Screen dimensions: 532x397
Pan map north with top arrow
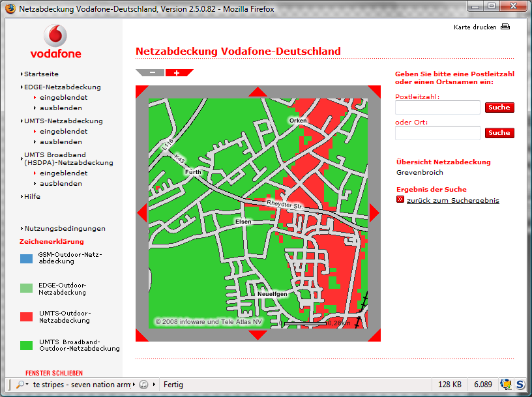pyautogui.click(x=258, y=92)
